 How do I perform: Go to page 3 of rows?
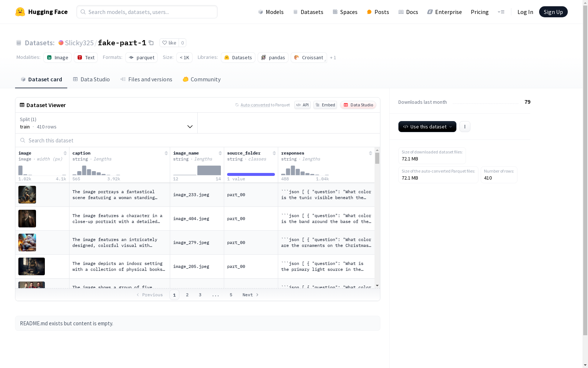[200, 295]
